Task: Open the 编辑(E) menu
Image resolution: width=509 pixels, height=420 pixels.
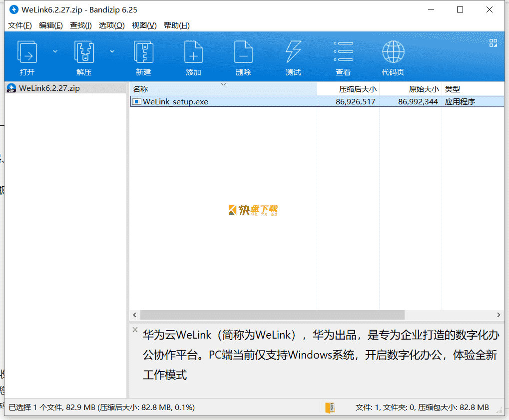Action: pos(50,25)
